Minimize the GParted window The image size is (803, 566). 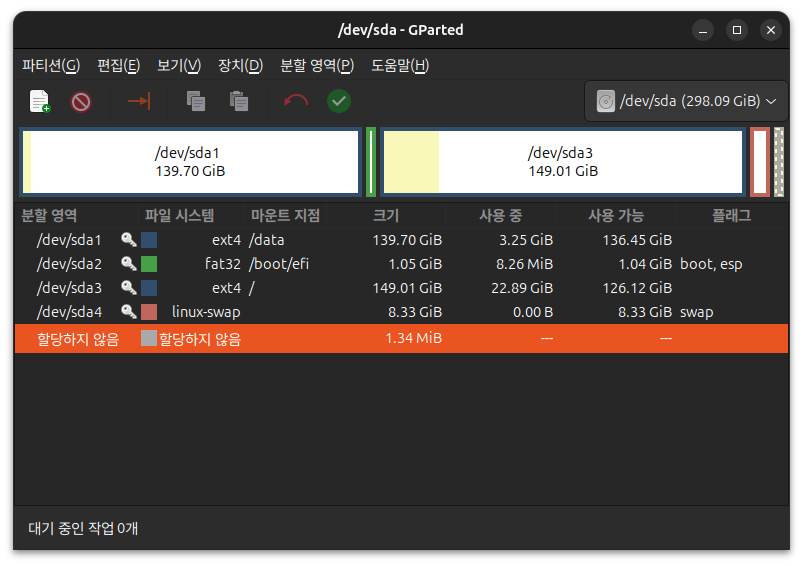(703, 30)
